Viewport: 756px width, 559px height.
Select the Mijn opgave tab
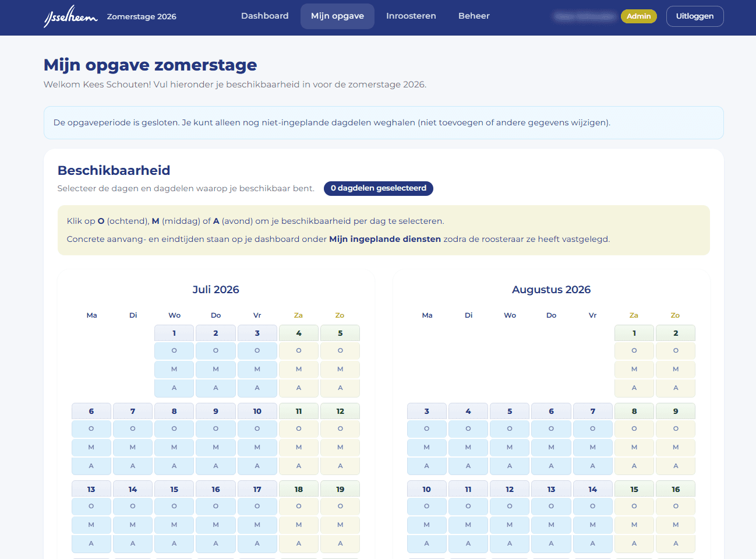click(x=337, y=16)
